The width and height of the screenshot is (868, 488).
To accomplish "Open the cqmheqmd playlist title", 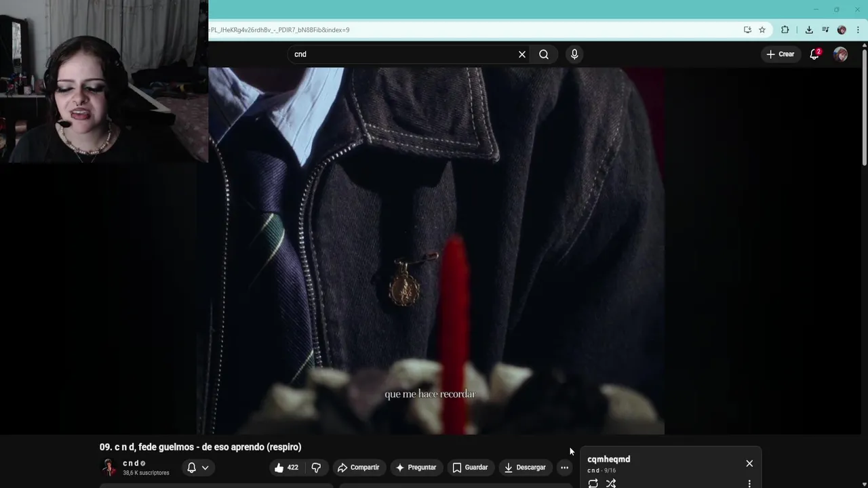I will [x=608, y=459].
